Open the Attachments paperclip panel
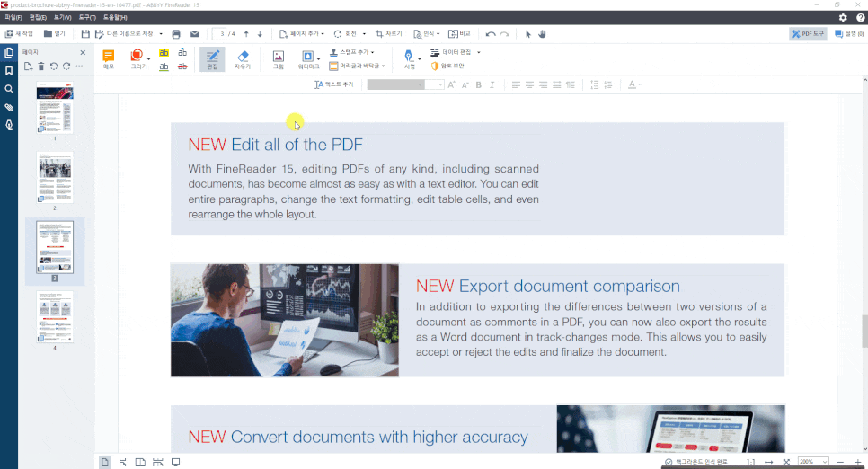The image size is (868, 469). pos(9,107)
